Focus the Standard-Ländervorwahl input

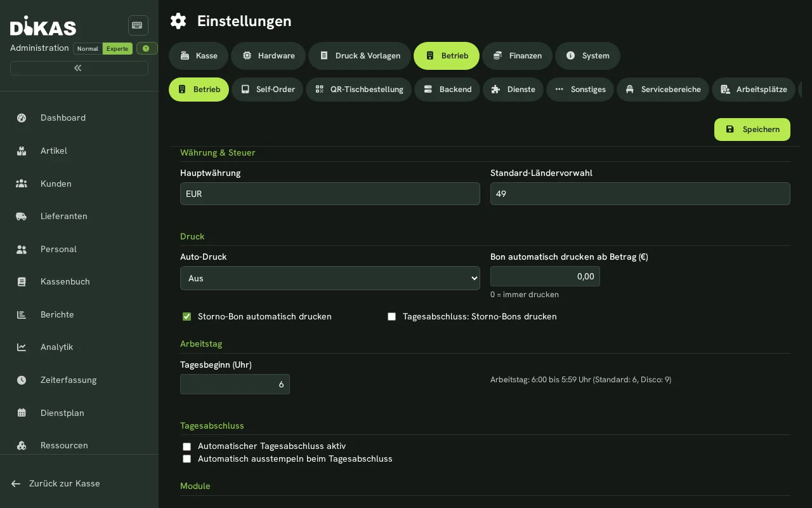pyautogui.click(x=640, y=194)
